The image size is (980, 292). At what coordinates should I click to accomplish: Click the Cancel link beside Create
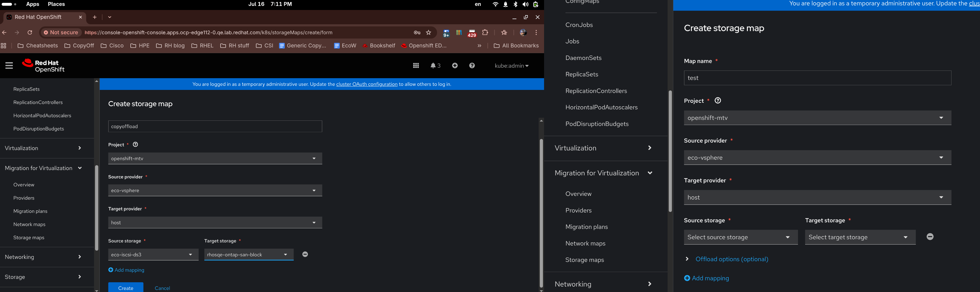point(162,288)
